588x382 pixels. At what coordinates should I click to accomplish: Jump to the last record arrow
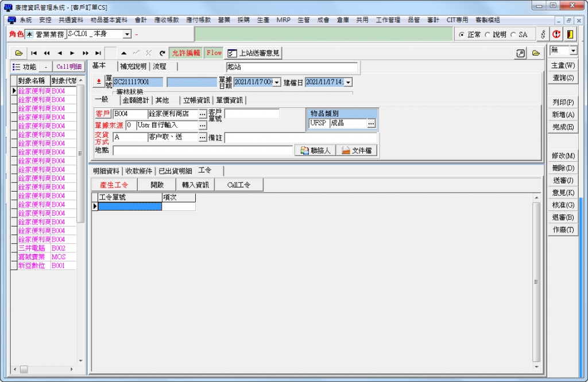(98, 53)
